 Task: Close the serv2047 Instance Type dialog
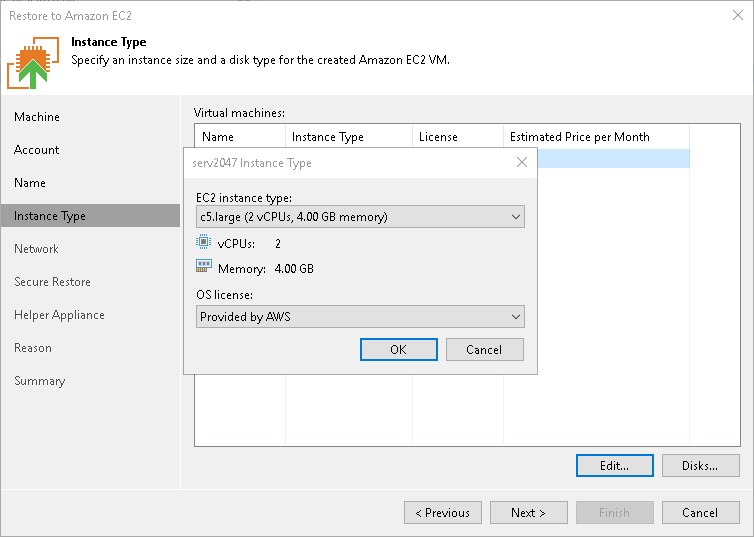pos(522,162)
